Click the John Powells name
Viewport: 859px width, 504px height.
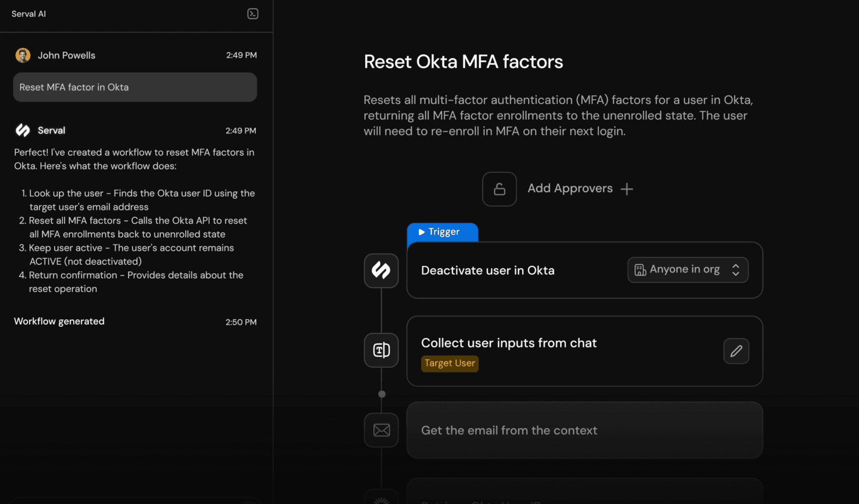click(66, 55)
